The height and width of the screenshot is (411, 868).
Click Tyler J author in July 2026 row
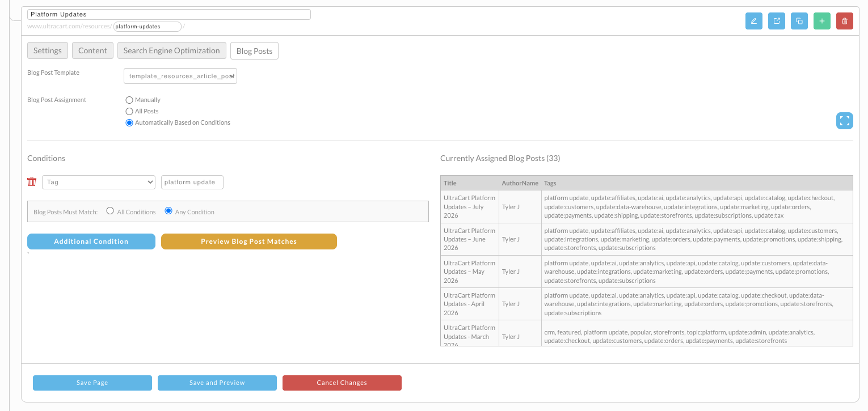pyautogui.click(x=511, y=207)
